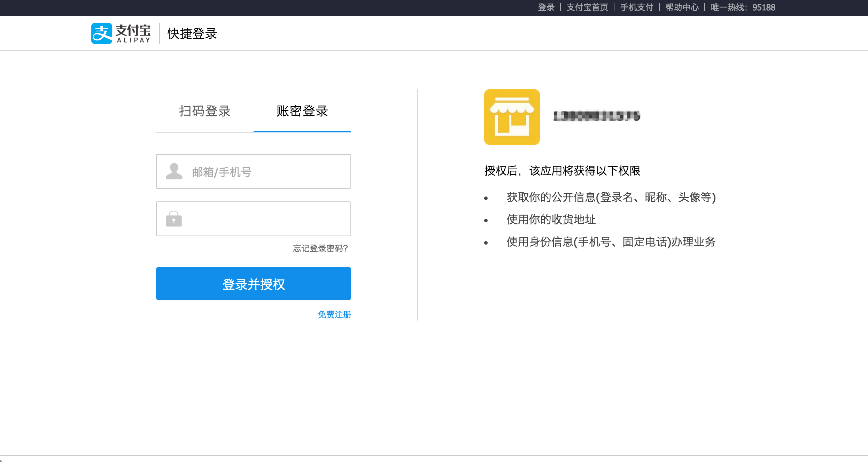Click the blurred app name text
The height and width of the screenshot is (462, 868).
tap(597, 116)
